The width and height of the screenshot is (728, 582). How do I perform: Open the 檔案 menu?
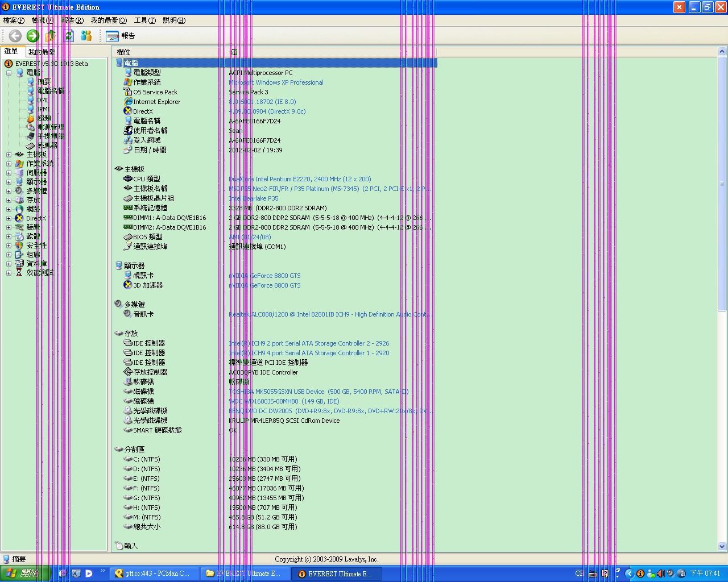click(x=14, y=20)
